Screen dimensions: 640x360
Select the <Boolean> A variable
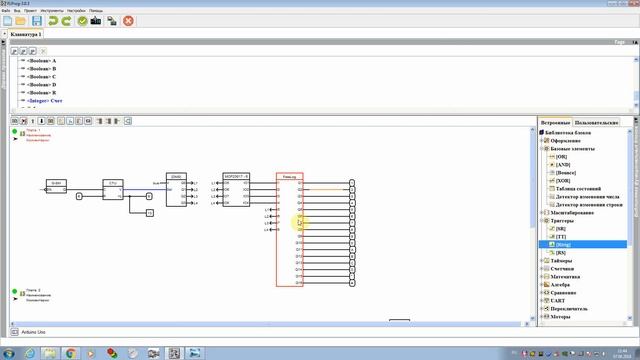[x=41, y=61]
